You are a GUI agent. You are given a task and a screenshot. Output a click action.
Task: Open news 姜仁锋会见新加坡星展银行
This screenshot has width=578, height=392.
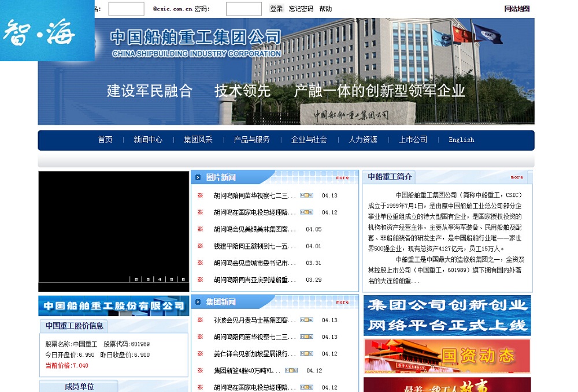point(255,354)
